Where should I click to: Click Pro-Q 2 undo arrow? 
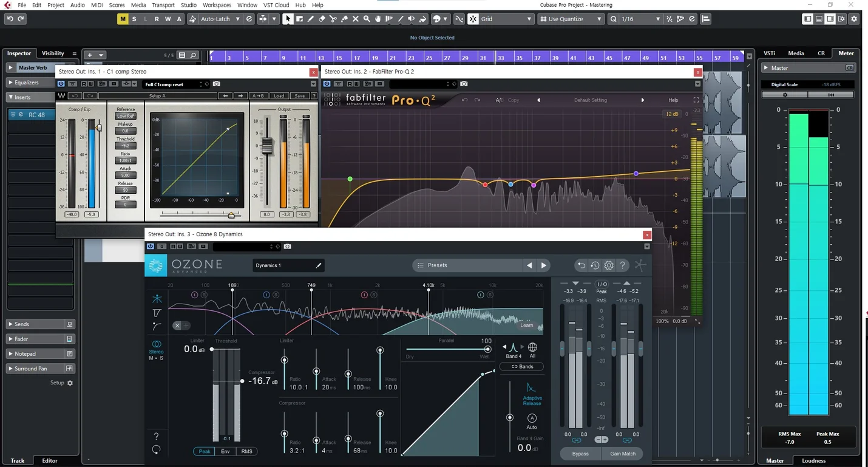(464, 100)
